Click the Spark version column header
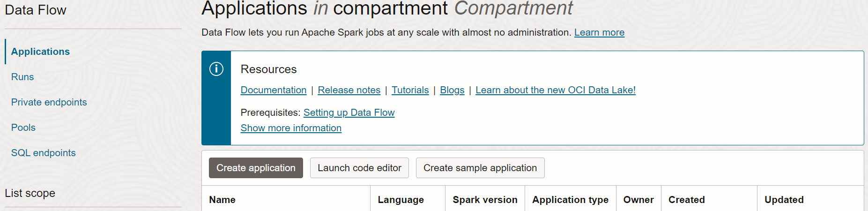868x211 pixels. point(485,200)
